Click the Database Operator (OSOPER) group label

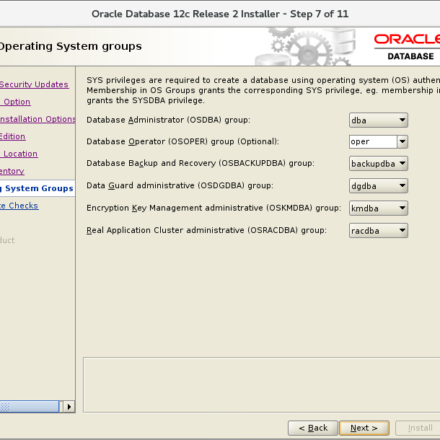[x=183, y=142]
